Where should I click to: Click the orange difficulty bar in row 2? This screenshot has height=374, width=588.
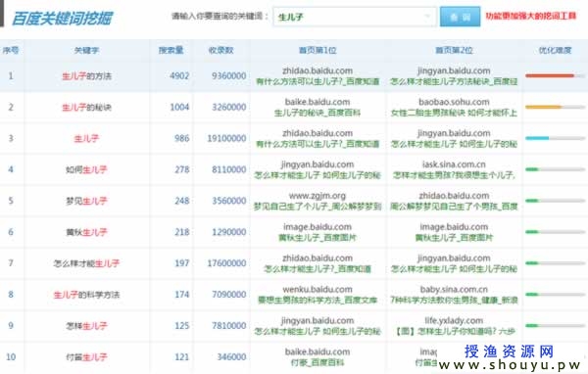click(x=543, y=107)
